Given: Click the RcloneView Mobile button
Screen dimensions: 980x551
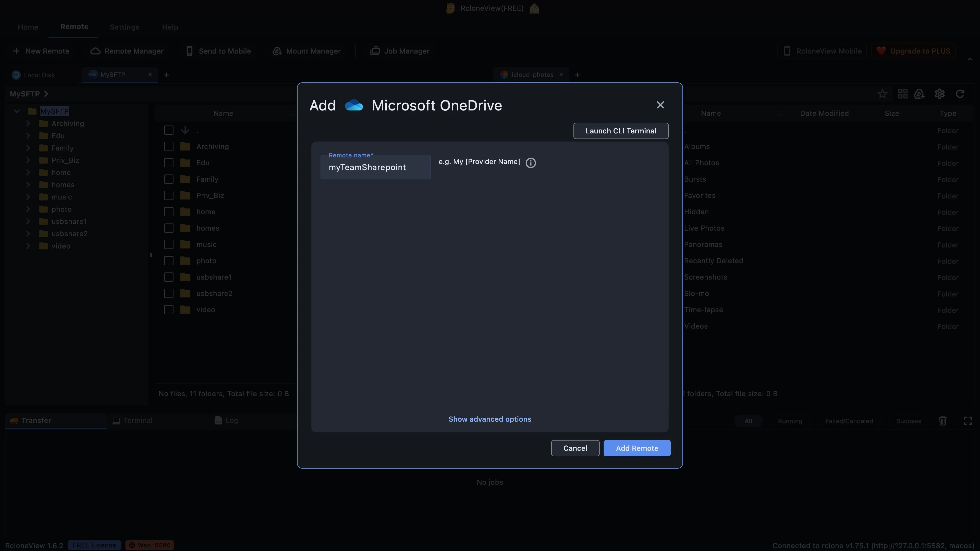Looking at the screenshot, I should tap(822, 51).
